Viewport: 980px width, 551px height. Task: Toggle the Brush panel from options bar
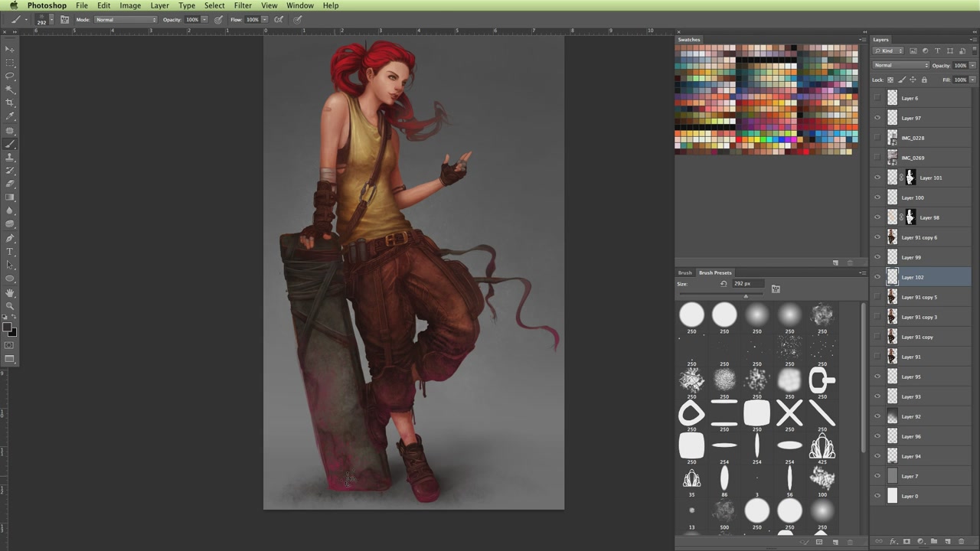pos(64,19)
